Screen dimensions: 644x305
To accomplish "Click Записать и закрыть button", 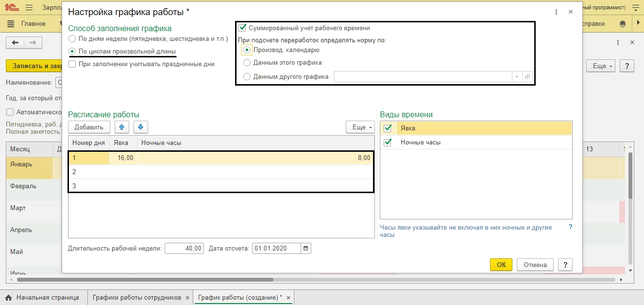I will [35, 66].
